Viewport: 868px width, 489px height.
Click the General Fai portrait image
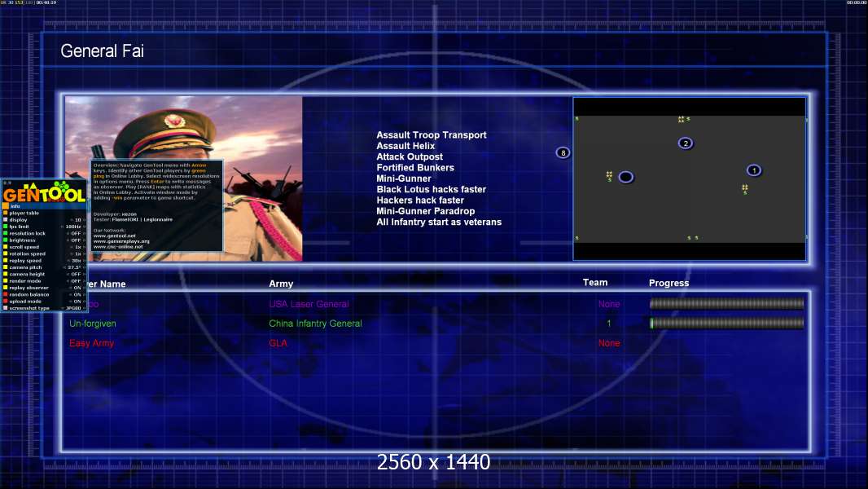[184, 178]
